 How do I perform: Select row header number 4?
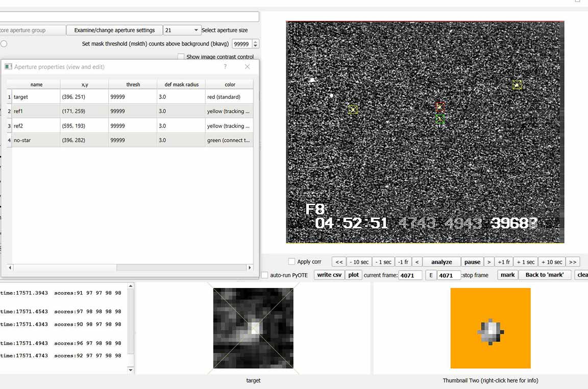pyautogui.click(x=9, y=140)
